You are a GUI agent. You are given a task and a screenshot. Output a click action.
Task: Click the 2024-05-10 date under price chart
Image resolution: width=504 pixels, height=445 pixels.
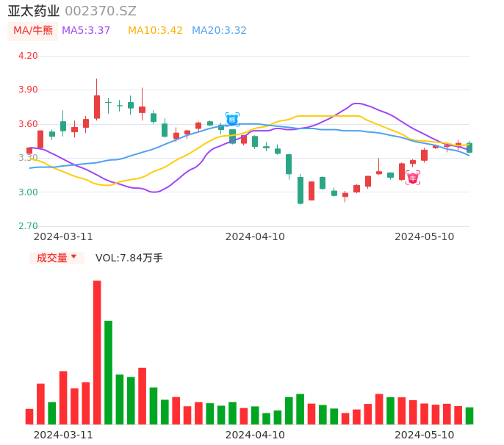coord(425,236)
